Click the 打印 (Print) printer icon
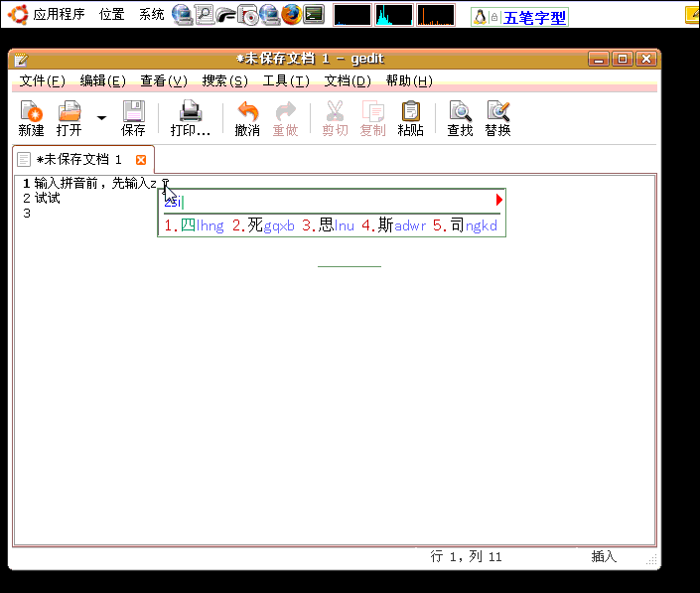The width and height of the screenshot is (700, 593). coord(191,111)
